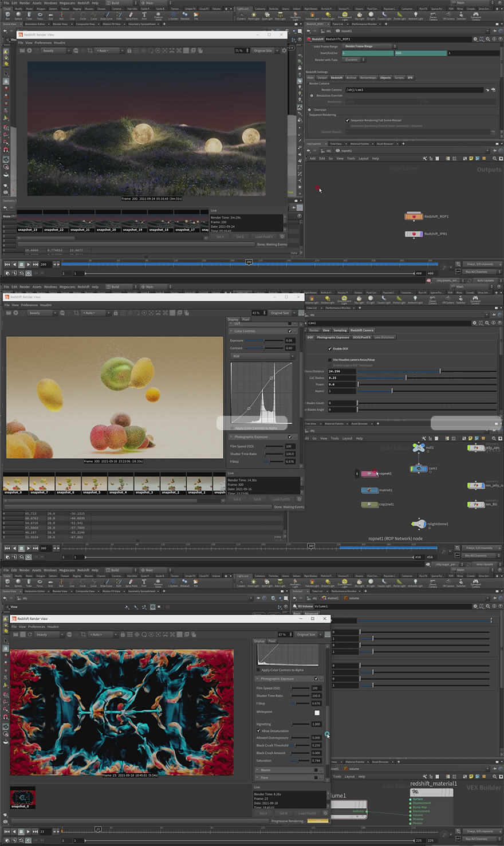The image size is (504, 846).
Task: Open beauty AOV dropdown in moonlit hills Render View
Action: point(56,50)
